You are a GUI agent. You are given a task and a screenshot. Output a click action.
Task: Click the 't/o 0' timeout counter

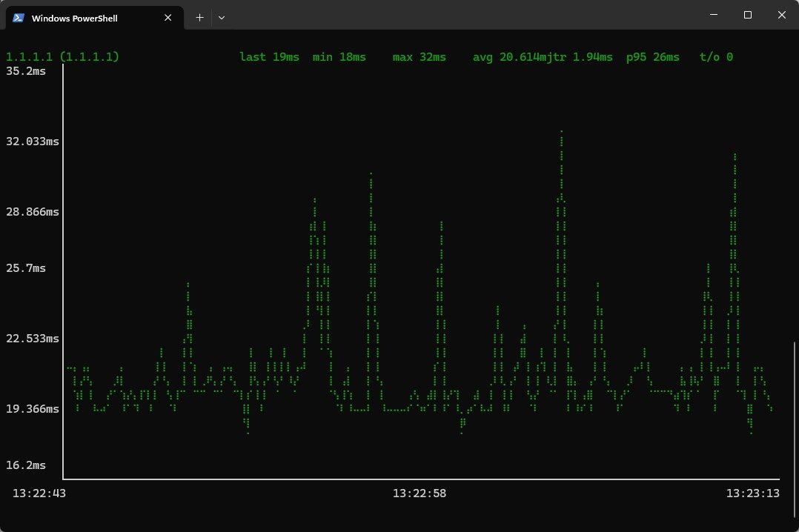tap(716, 56)
